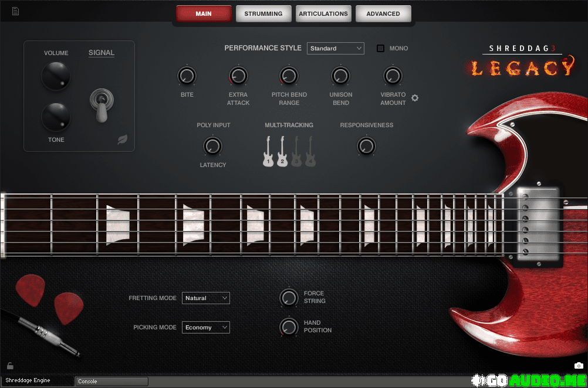Select multi-tracking guitar 1
Image resolution: width=588 pixels, height=388 pixels.
(268, 151)
